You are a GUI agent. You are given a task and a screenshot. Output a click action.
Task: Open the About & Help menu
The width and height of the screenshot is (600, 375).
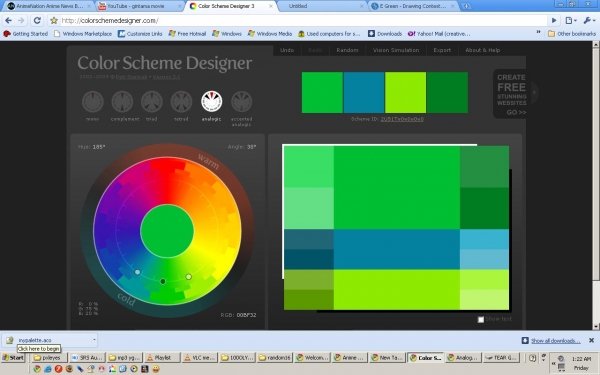483,50
